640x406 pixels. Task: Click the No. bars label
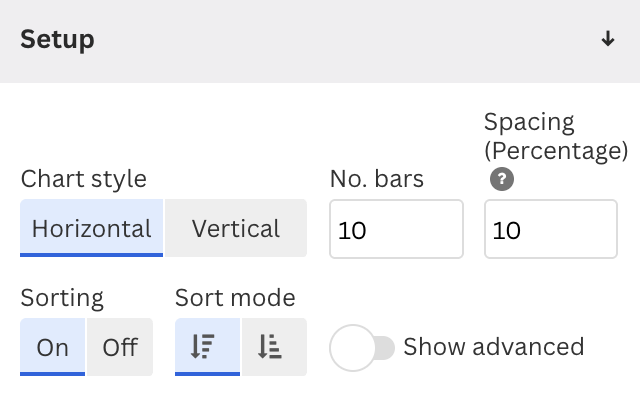[377, 179]
